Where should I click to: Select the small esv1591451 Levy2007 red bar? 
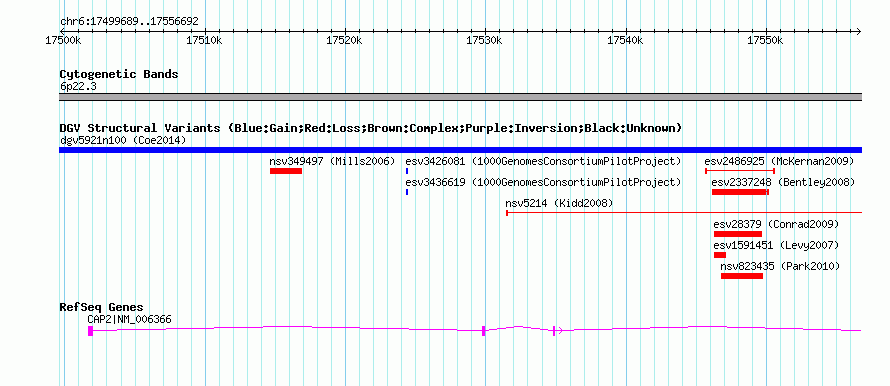(720, 255)
